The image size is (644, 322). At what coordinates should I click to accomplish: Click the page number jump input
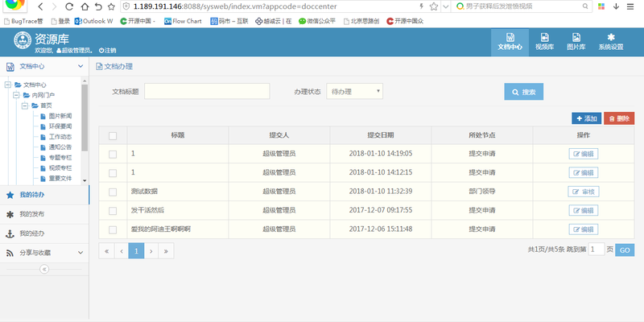click(597, 250)
